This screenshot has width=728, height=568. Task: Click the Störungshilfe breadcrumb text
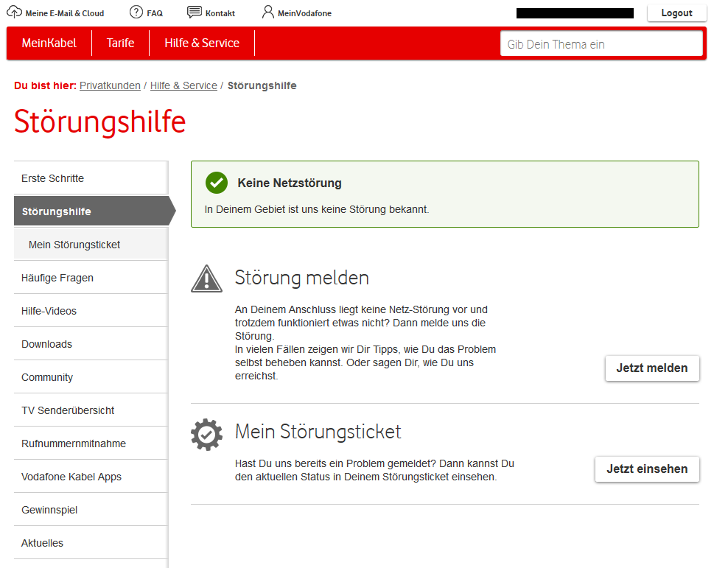click(262, 86)
